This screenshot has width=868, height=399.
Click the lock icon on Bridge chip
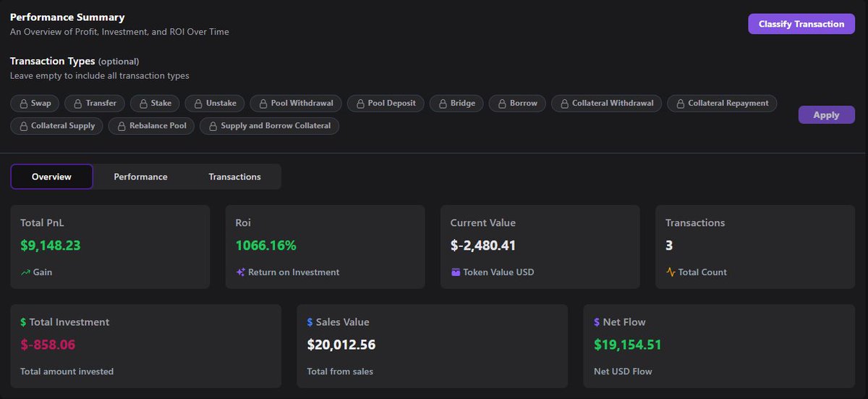tap(443, 104)
